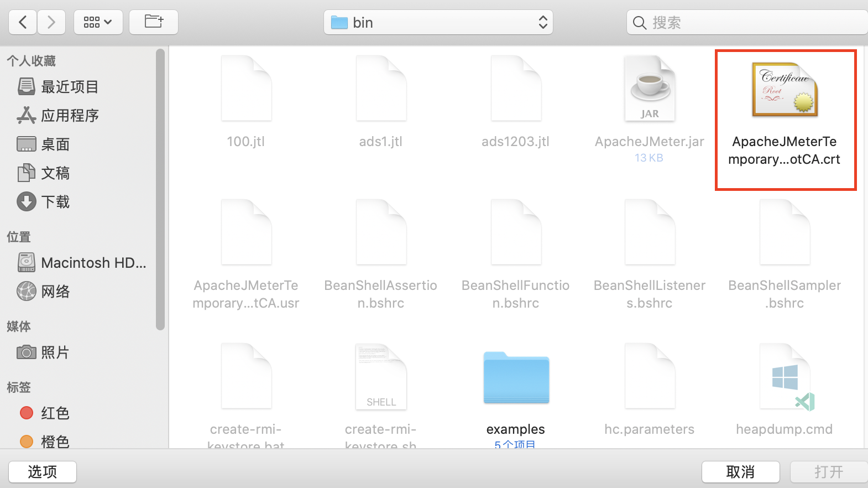Click the heapdump.cmd file name

pyautogui.click(x=785, y=429)
